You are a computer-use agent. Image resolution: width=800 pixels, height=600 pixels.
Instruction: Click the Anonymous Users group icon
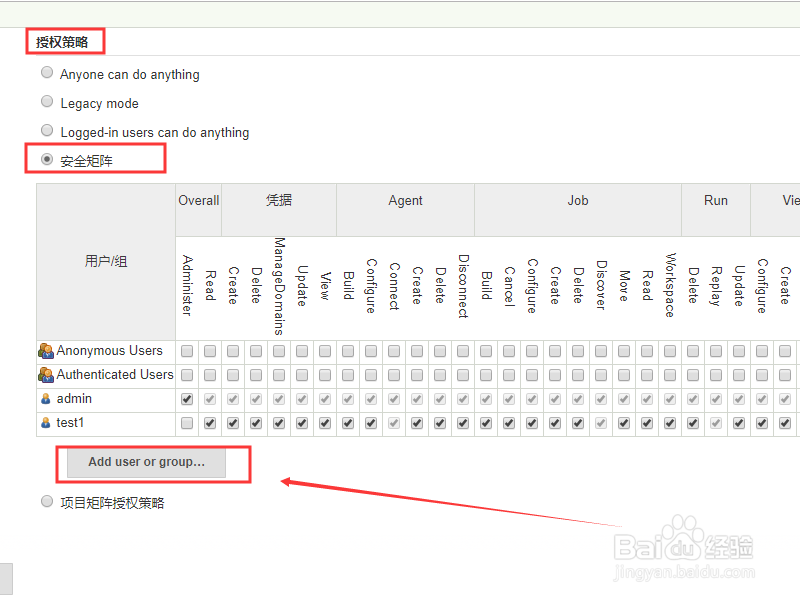click(x=45, y=351)
